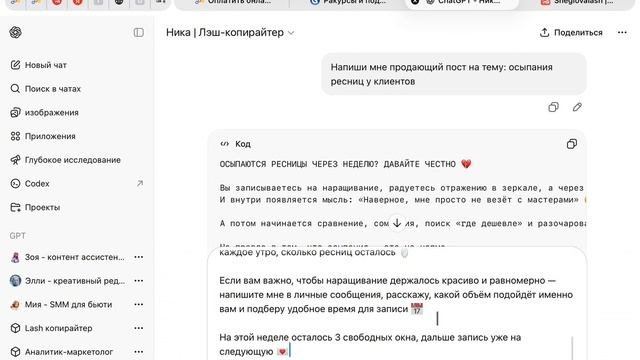Click the Код code block label
The width and height of the screenshot is (640, 360).
242,144
